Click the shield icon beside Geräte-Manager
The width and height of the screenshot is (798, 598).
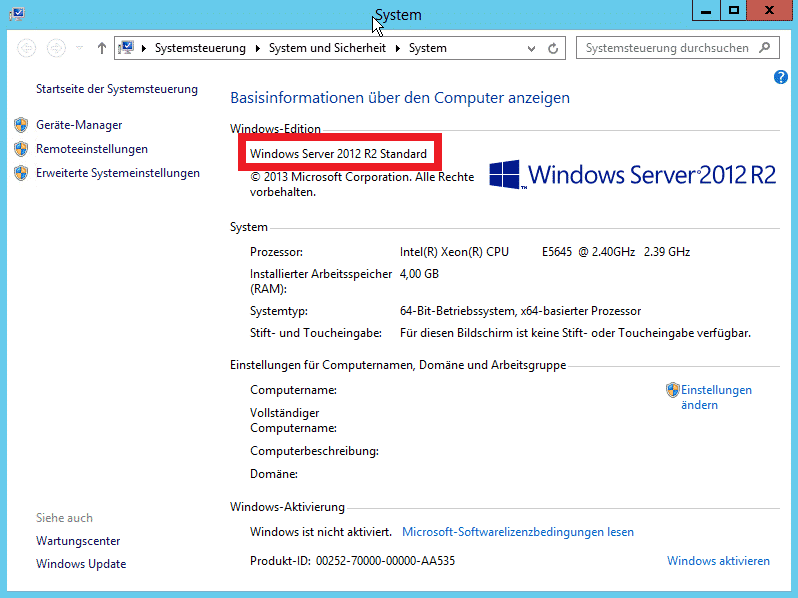(x=21, y=125)
